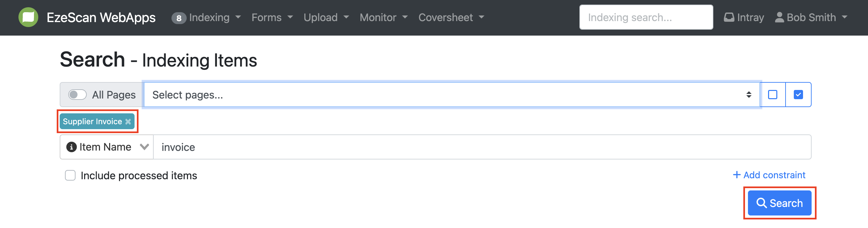
Task: Click the EzeScan green logo icon
Action: point(28,17)
